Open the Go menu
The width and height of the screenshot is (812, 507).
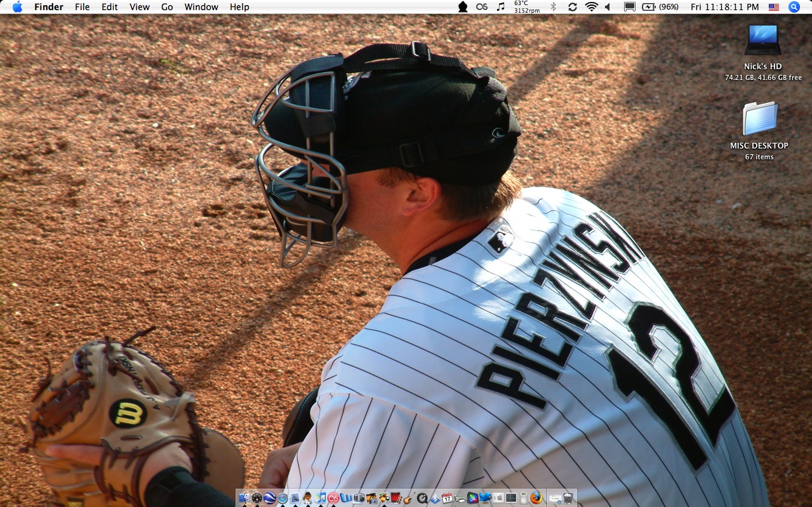167,7
